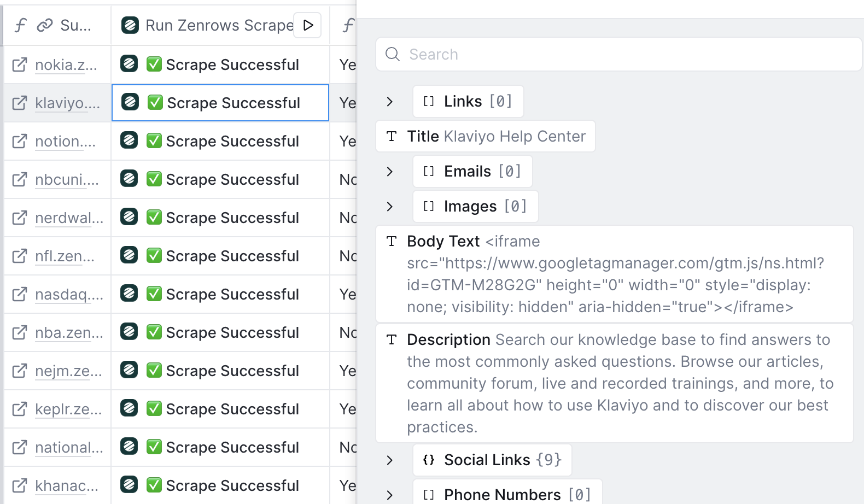
Task: Open the nba.zen... link
Action: [x=69, y=333]
